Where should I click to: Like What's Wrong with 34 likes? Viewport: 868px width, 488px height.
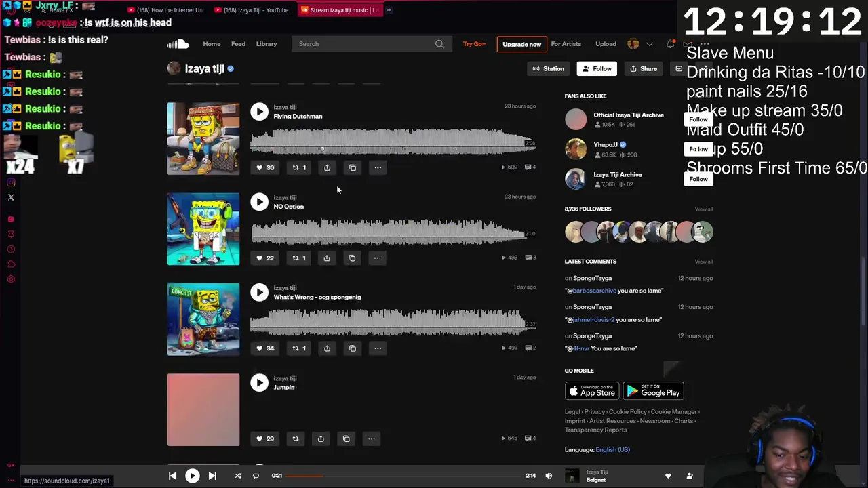[265, 348]
